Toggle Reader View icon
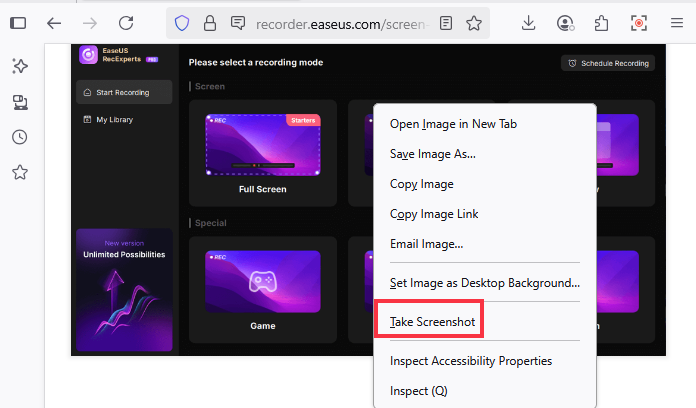 pyautogui.click(x=446, y=23)
